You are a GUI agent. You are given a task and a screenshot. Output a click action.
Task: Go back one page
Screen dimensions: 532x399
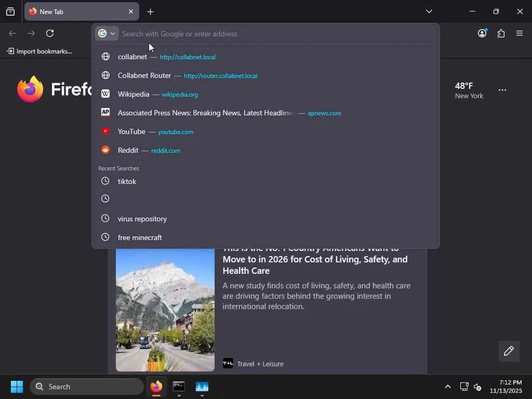12,33
